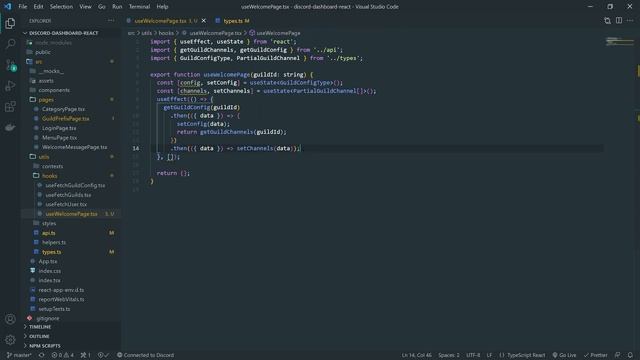Click the feedback icon in status bar

pos(618,355)
